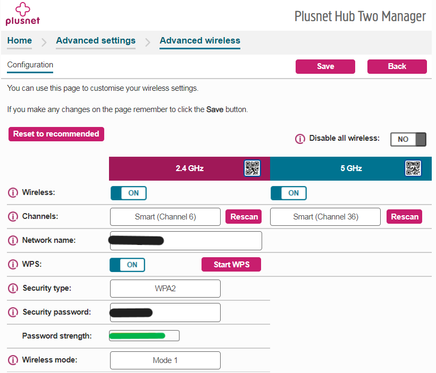
Task: Open info icon beside Channels
Action: 13,217
